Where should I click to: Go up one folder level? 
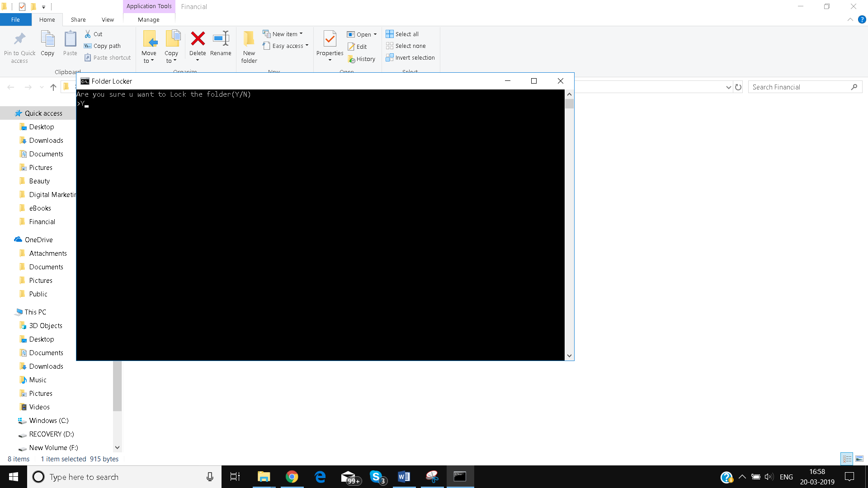click(x=53, y=87)
